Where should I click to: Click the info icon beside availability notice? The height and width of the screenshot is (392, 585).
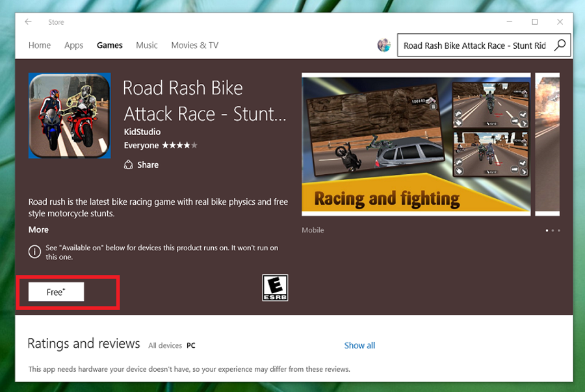click(34, 252)
